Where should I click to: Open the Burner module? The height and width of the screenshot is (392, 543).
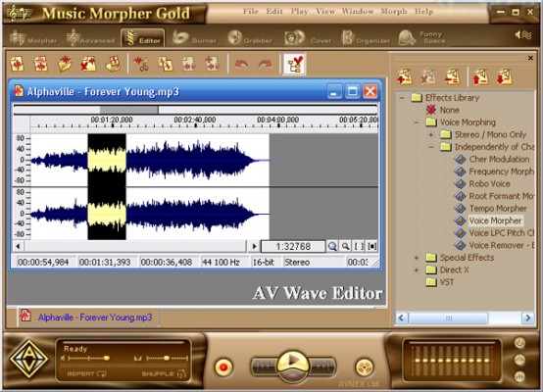[x=195, y=38]
